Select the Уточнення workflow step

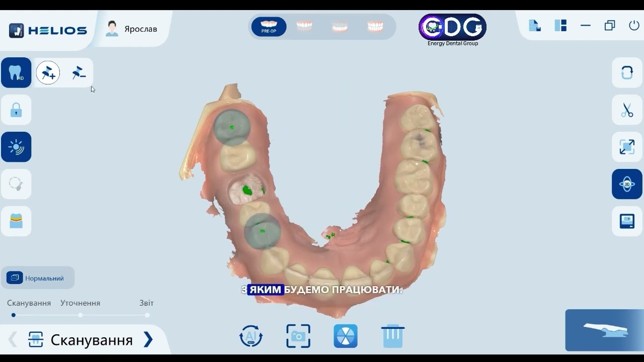click(x=80, y=303)
